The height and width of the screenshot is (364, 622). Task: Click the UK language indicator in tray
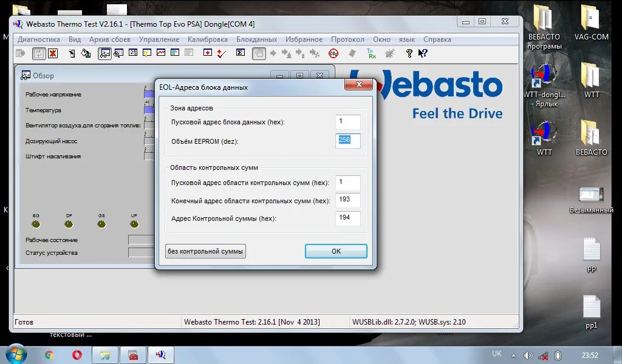coord(497,354)
